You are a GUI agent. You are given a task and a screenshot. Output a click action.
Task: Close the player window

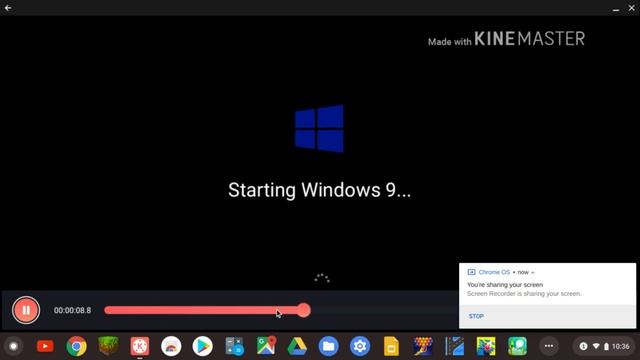coord(631,8)
